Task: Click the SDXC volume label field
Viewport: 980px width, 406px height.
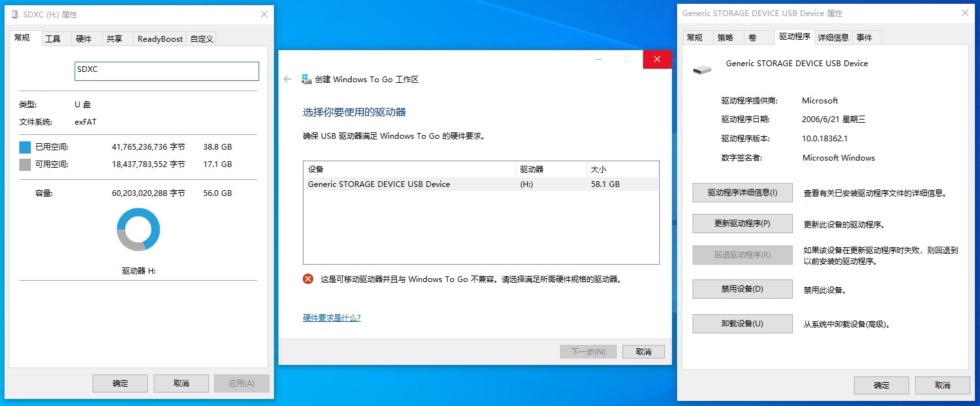Action: 167,71
